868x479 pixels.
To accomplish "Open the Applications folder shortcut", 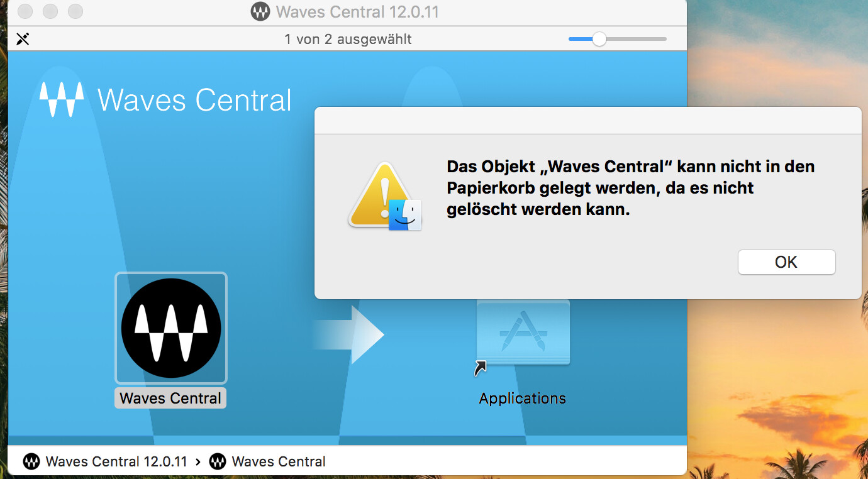I will (523, 333).
